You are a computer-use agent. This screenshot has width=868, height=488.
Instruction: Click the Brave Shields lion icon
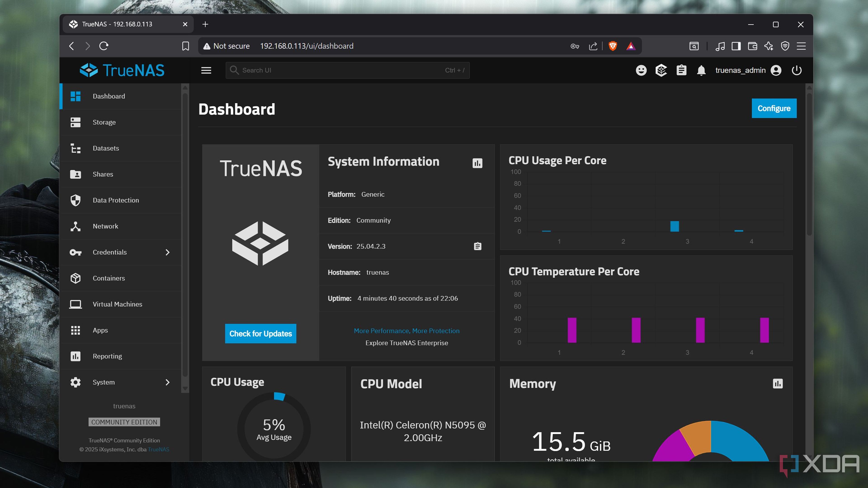[x=613, y=46]
